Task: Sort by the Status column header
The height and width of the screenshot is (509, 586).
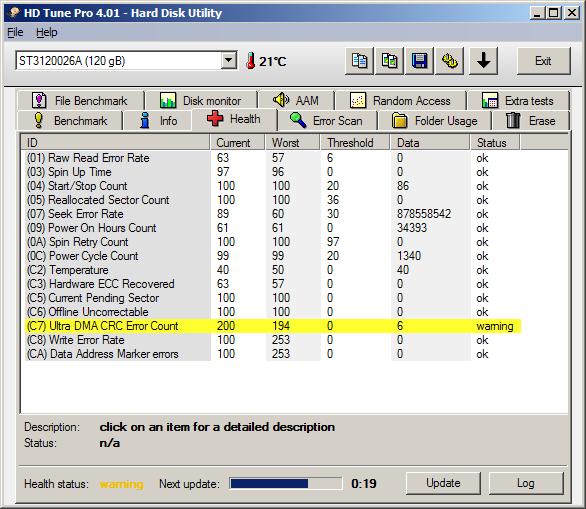Action: (495, 143)
